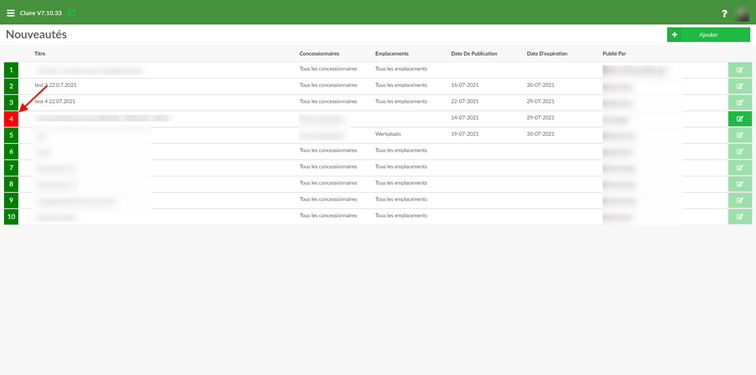Click the number 1 order badge
Screen dimensions: 756x375
point(11,70)
